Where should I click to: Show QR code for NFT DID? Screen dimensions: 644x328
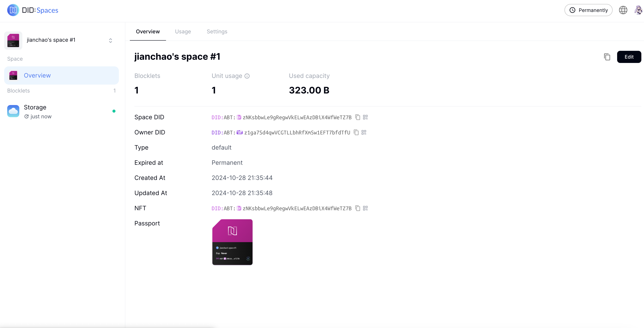(x=365, y=208)
